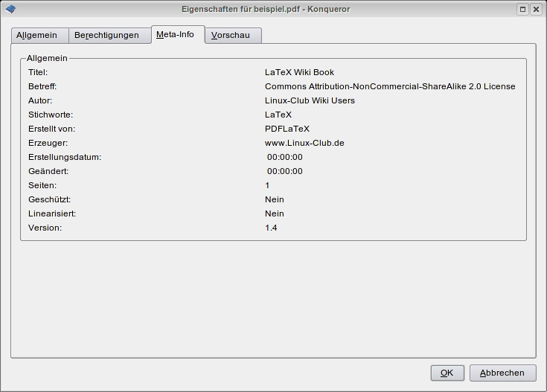Click the Geschützt value Nein

pos(275,199)
